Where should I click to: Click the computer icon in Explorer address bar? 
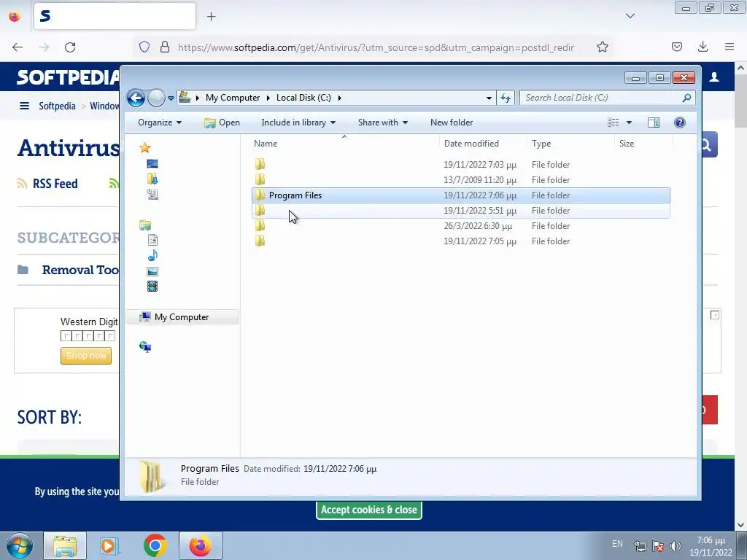click(x=185, y=98)
